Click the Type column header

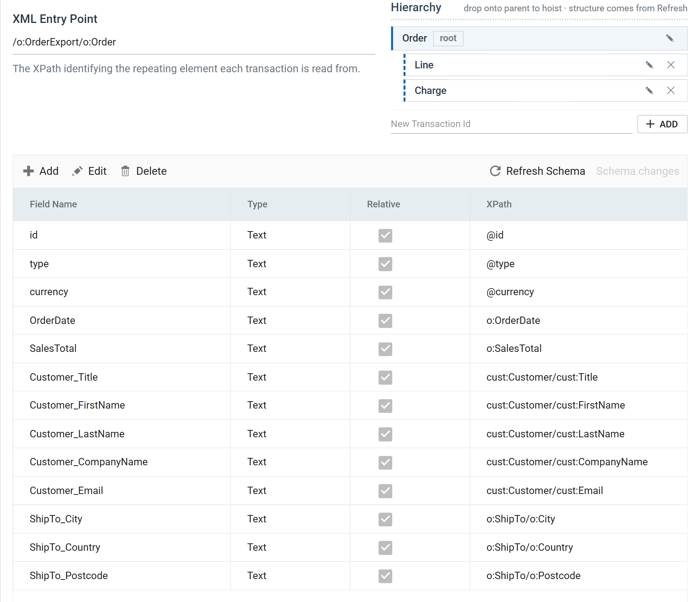[290, 204]
